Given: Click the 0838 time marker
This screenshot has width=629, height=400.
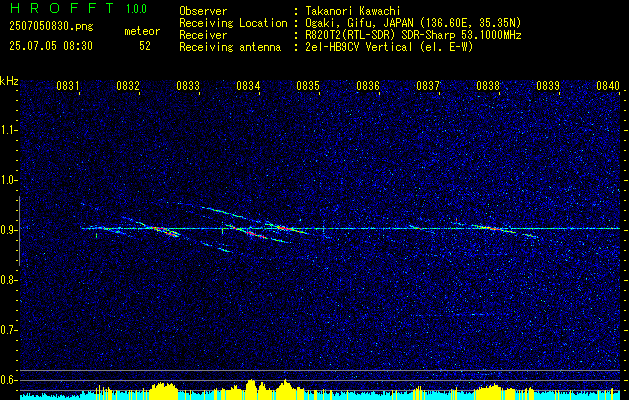Looking at the screenshot, I should click(488, 85).
